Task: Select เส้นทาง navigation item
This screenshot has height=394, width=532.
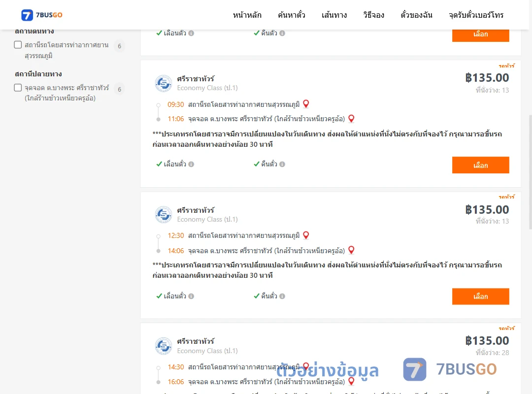Action: pyautogui.click(x=334, y=15)
